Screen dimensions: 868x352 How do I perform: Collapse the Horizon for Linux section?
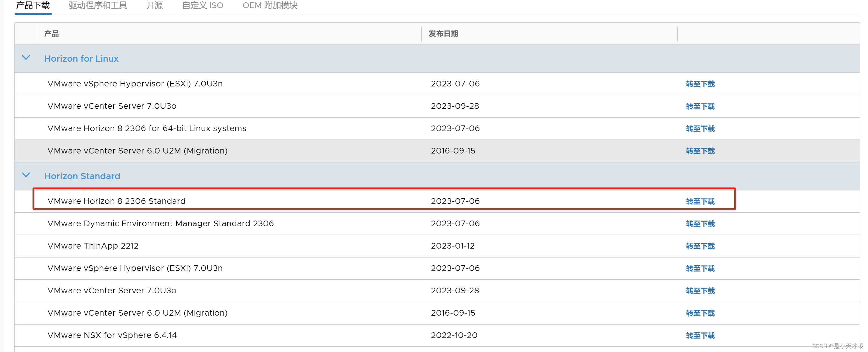point(26,58)
